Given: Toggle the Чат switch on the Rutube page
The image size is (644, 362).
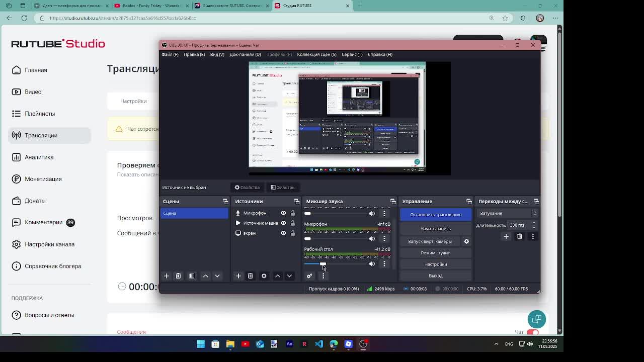Looking at the screenshot, I should (533, 332).
